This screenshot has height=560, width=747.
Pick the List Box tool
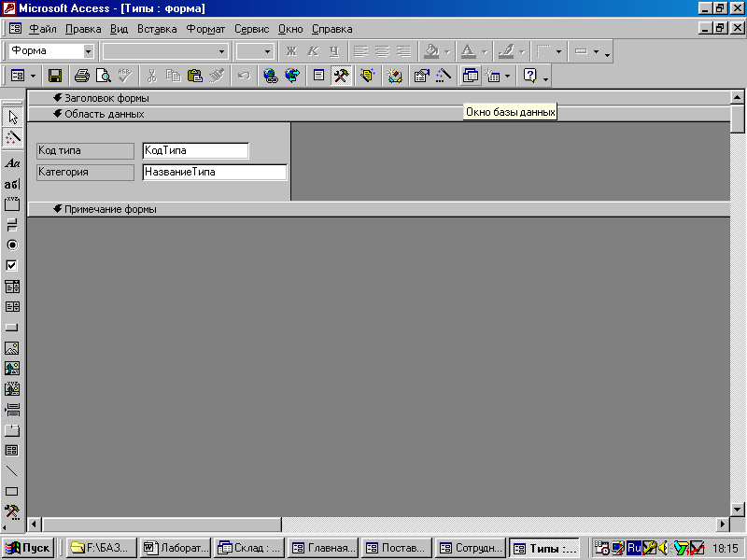(12, 307)
